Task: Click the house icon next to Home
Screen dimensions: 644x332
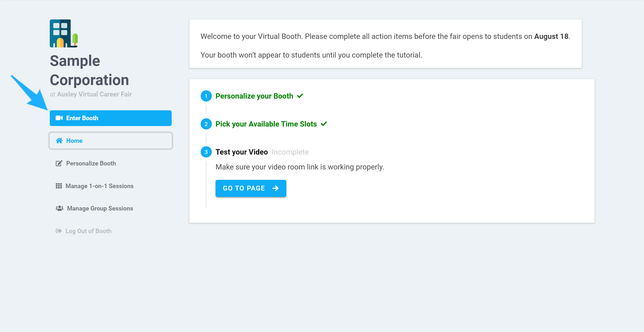Action: 59,141
